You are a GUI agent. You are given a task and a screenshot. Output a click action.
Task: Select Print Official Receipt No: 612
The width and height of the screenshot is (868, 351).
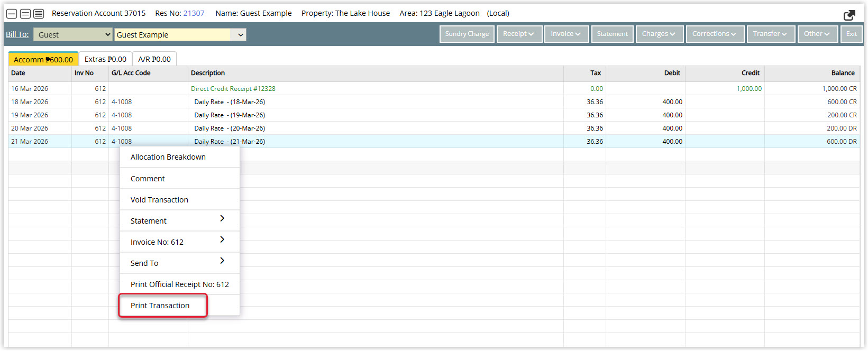(x=180, y=284)
